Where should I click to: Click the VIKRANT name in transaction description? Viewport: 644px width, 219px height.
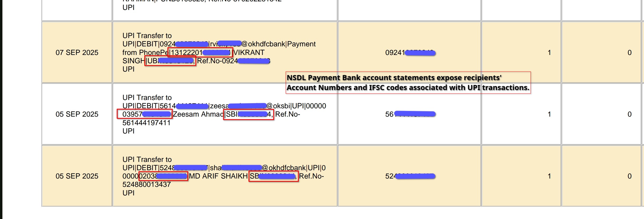click(249, 53)
